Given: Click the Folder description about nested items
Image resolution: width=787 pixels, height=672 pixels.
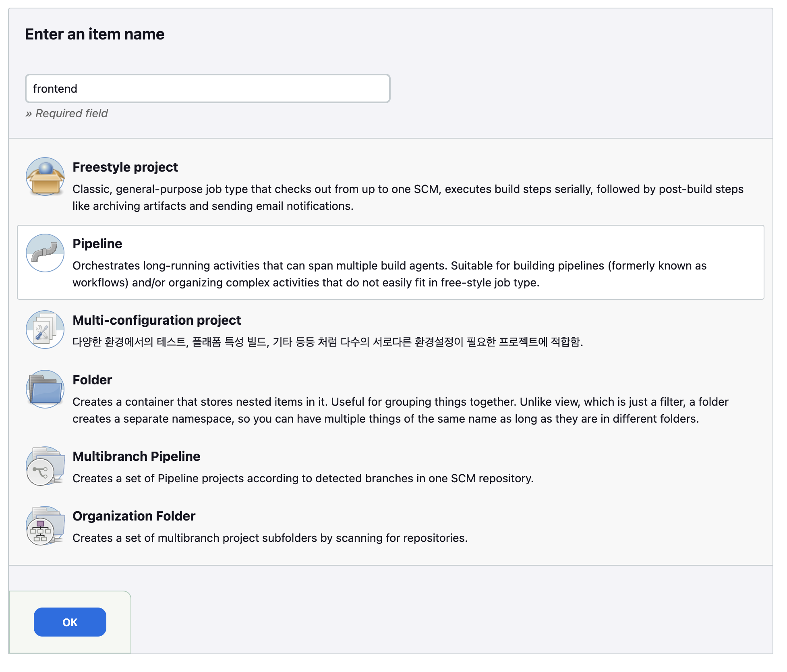Looking at the screenshot, I should click(x=400, y=410).
